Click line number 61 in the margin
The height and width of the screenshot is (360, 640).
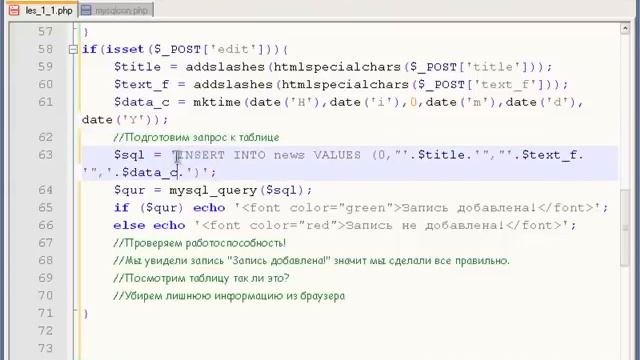[x=45, y=102]
